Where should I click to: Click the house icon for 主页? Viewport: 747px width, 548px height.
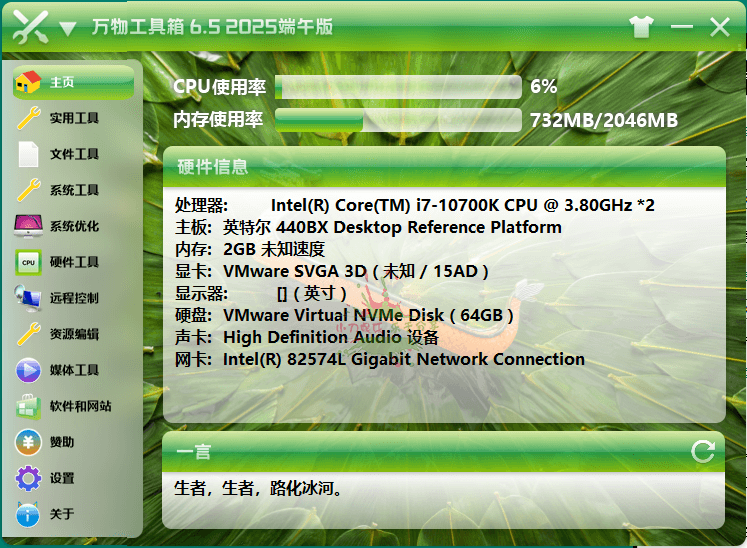28,82
